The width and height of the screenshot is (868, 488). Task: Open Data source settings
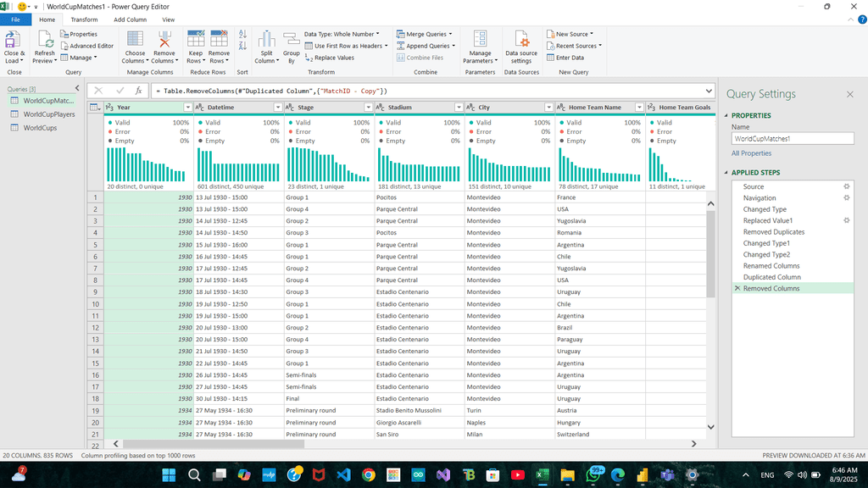pyautogui.click(x=521, y=41)
